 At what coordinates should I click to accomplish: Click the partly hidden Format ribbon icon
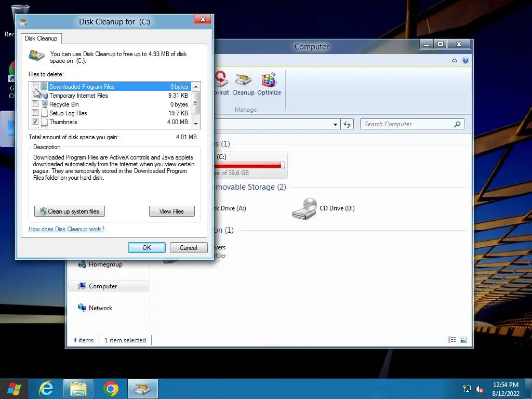coord(221,79)
